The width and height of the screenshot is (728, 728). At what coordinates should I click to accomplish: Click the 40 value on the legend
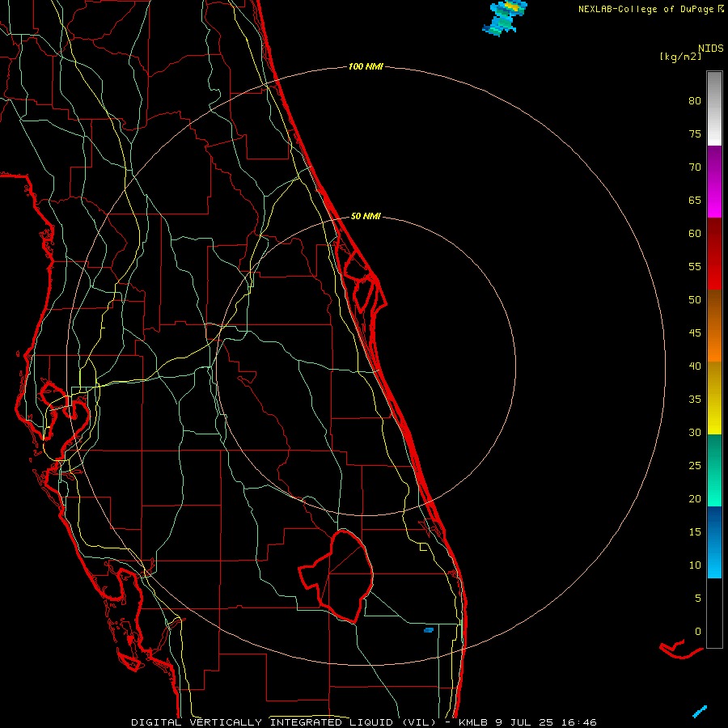tap(695, 366)
